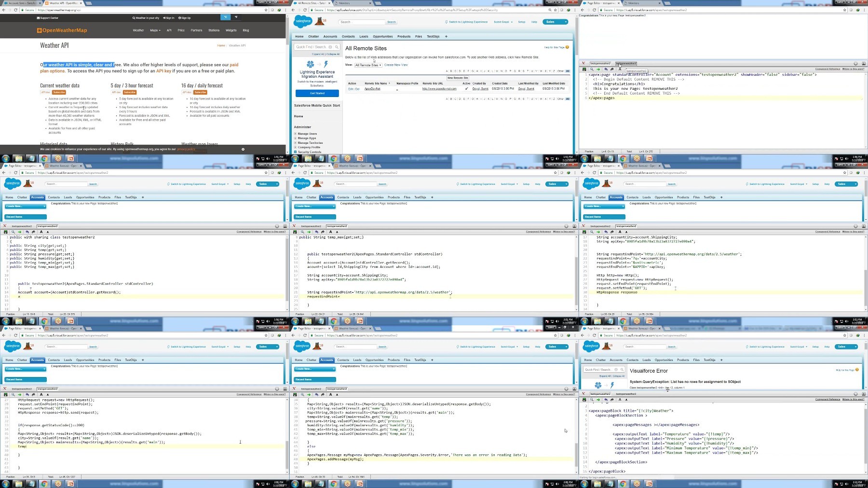This screenshot has width=868, height=488.
Task: Open Stations in the OpenWeatherMap navigation
Action: pos(214,30)
